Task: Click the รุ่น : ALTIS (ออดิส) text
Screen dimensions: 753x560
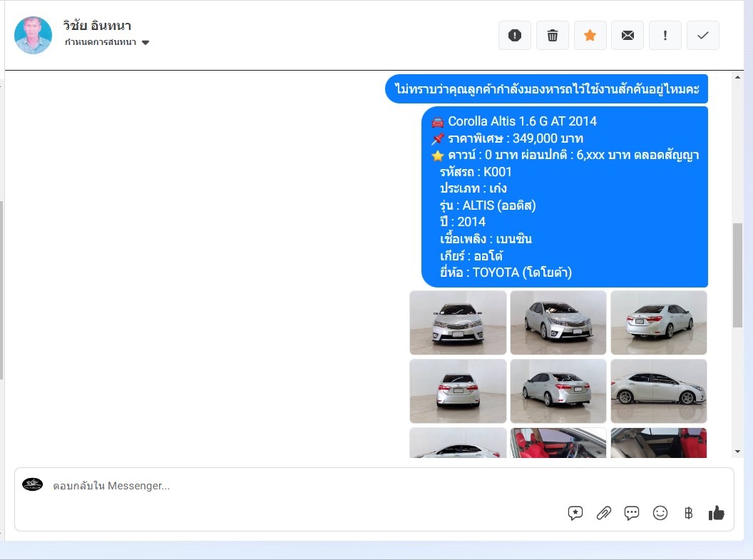Action: coord(488,205)
